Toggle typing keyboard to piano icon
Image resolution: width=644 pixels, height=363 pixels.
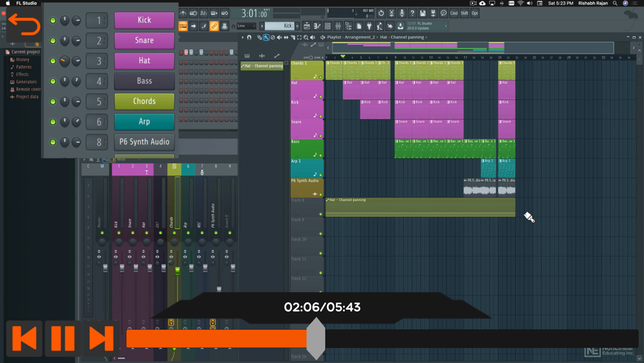(x=183, y=26)
